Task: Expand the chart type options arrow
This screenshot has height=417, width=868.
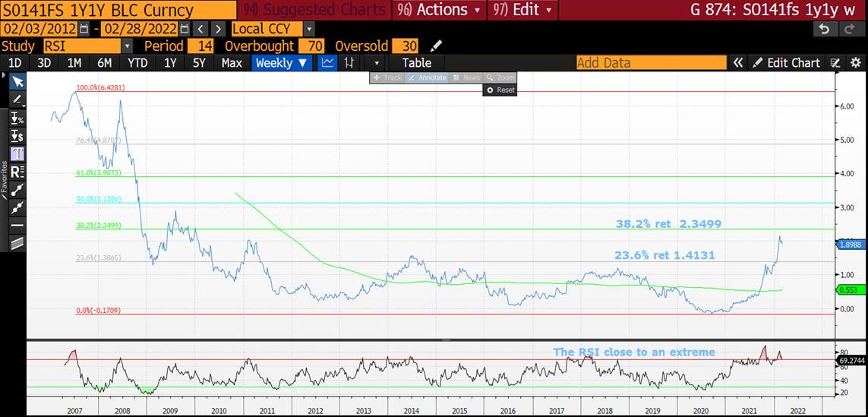Action: coord(377,63)
